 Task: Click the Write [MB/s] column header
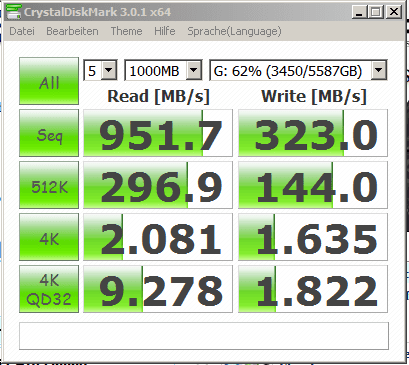[314, 97]
